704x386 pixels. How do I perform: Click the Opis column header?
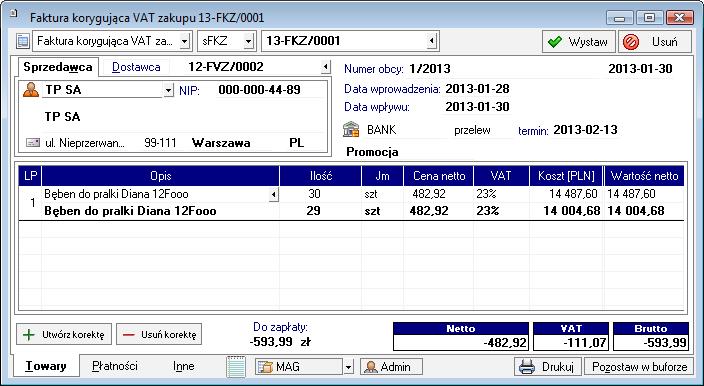click(x=161, y=176)
